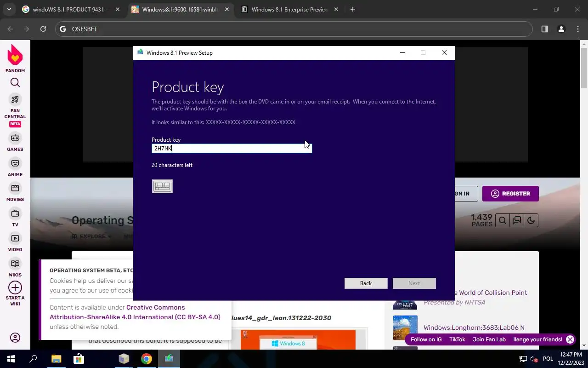588x368 pixels.
Task: Open Fan Central beta icon
Action: click(x=15, y=100)
